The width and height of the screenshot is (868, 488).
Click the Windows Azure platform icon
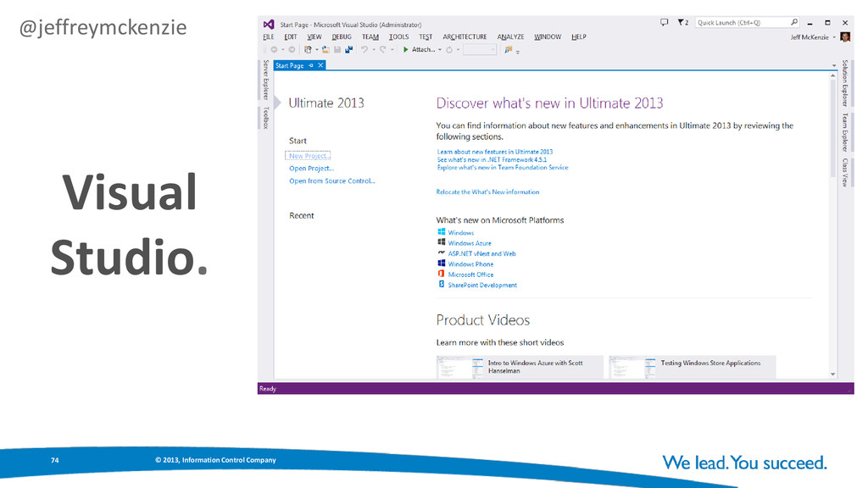(x=441, y=242)
